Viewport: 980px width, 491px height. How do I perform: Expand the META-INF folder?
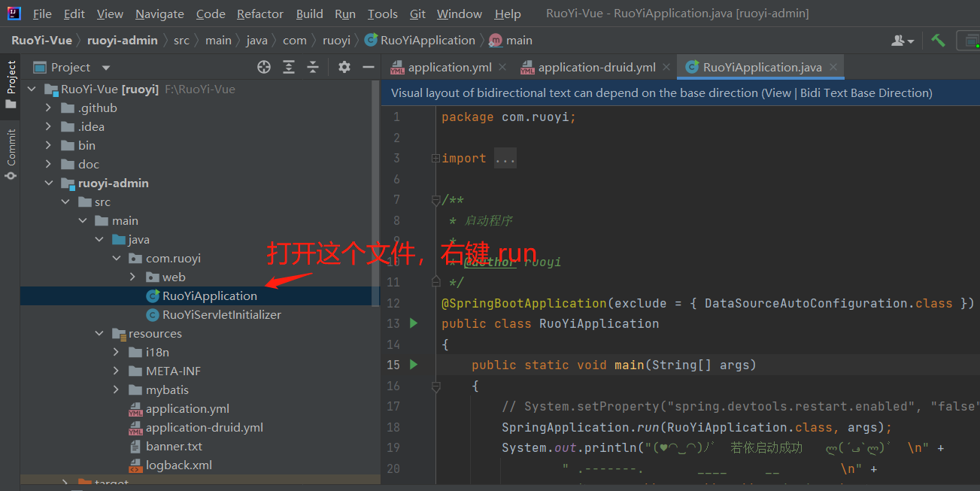117,371
